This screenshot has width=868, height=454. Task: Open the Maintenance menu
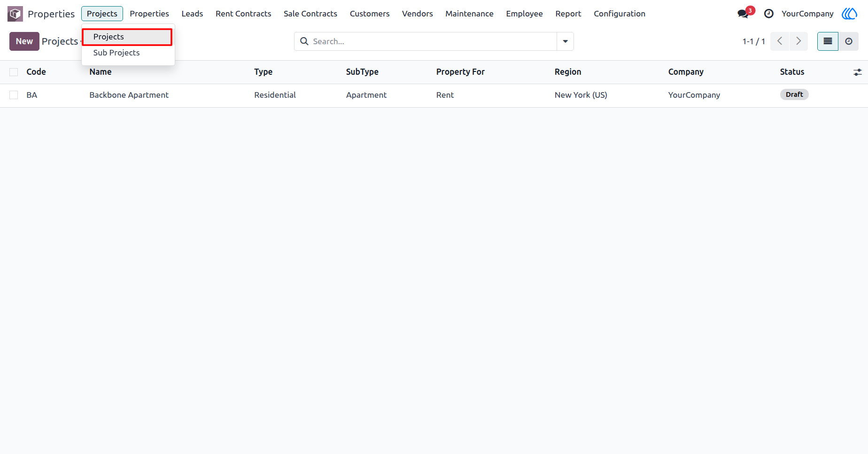click(x=469, y=14)
